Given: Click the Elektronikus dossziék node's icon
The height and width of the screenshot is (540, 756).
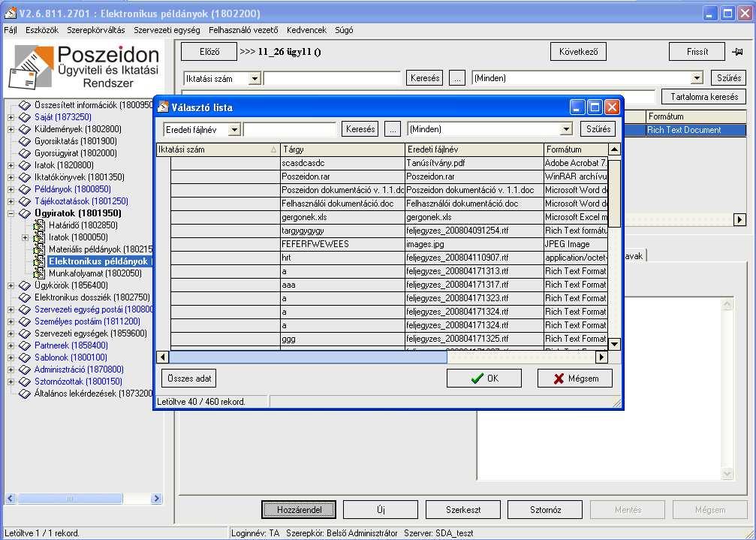Looking at the screenshot, I should pos(25,297).
